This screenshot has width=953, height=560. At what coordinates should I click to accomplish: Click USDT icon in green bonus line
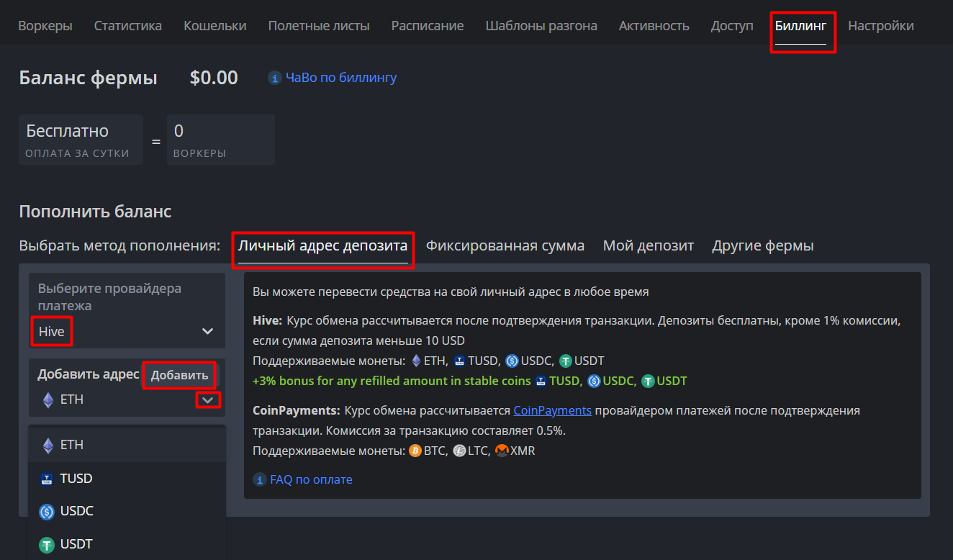coord(648,381)
